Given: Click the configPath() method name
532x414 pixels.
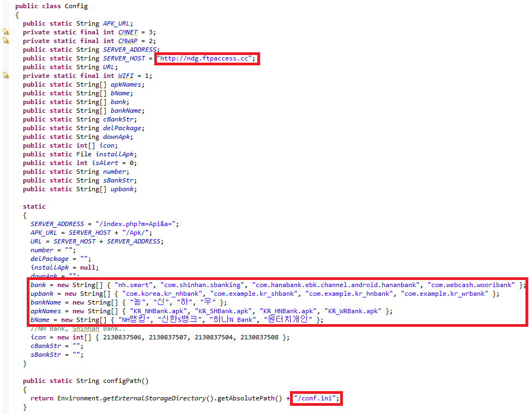Looking at the screenshot, I should [126, 381].
